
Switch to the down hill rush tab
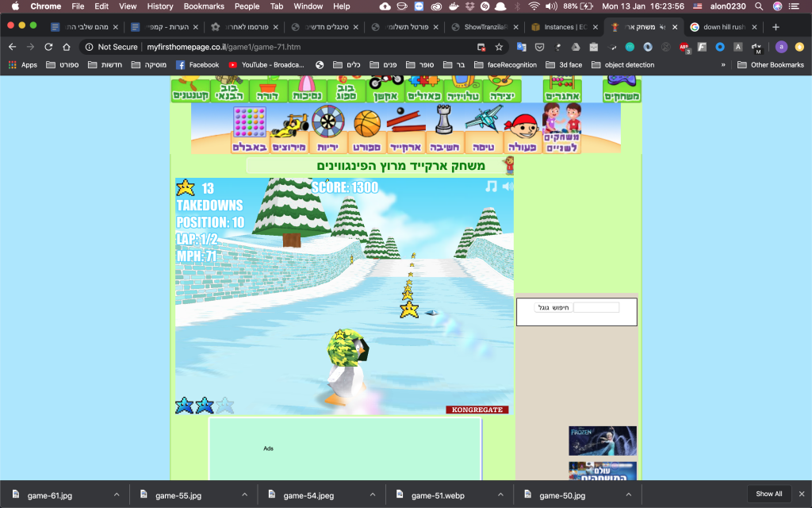[723, 27]
